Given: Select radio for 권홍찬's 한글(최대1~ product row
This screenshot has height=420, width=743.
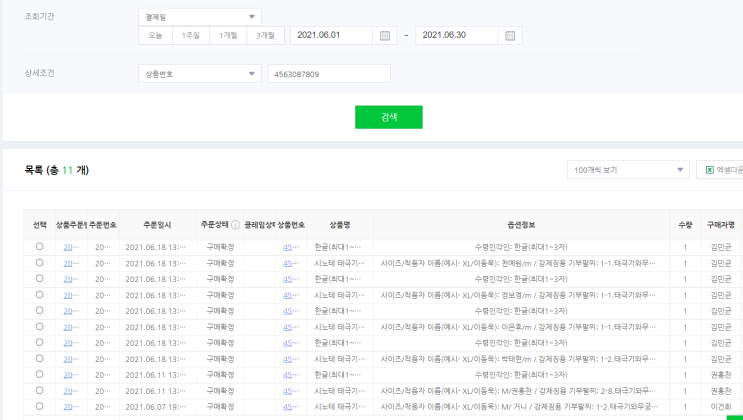Looking at the screenshot, I should pos(39,374).
